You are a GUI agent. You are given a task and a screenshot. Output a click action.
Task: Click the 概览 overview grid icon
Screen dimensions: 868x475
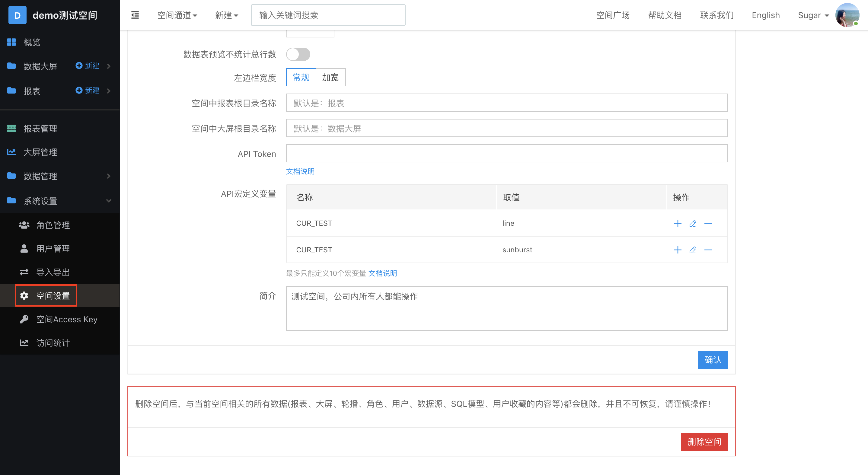pyautogui.click(x=11, y=42)
